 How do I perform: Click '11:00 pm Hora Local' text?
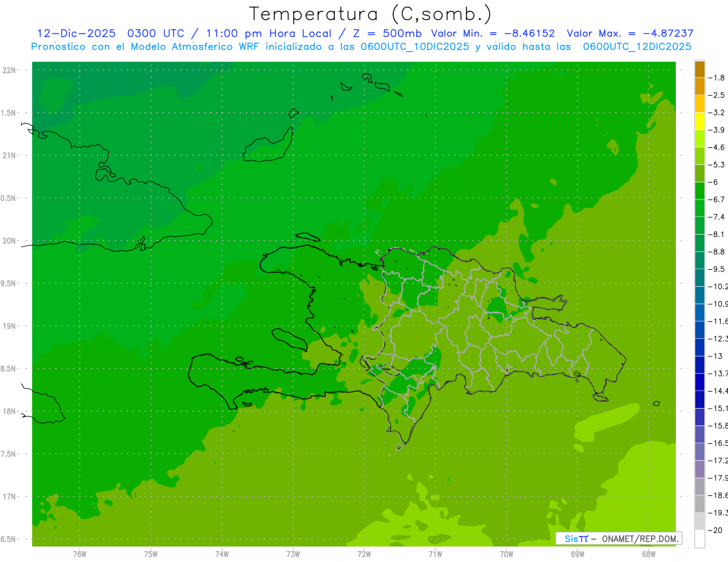pyautogui.click(x=268, y=33)
